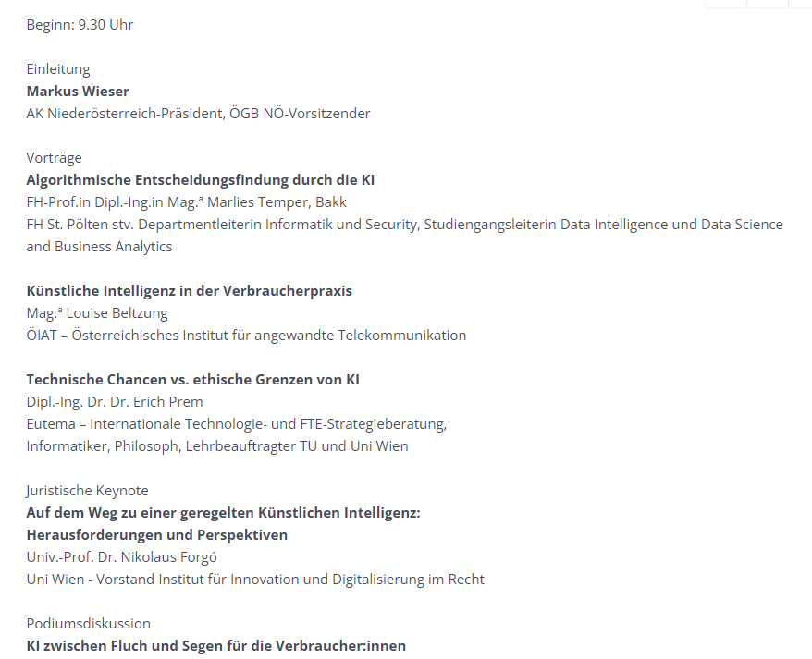Click the ÖIAT institute line
Image resolution: width=812 pixels, height=659 pixels.
tap(246, 336)
